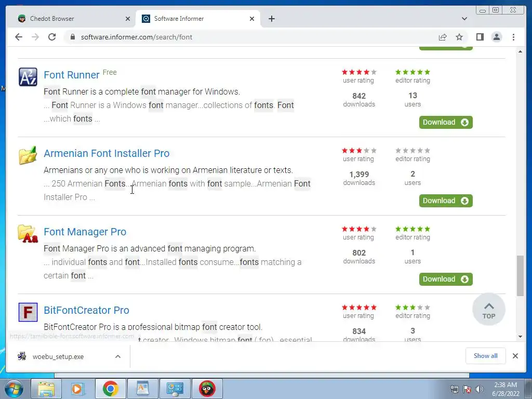Open Windows Explorer from the taskbar

46,389
